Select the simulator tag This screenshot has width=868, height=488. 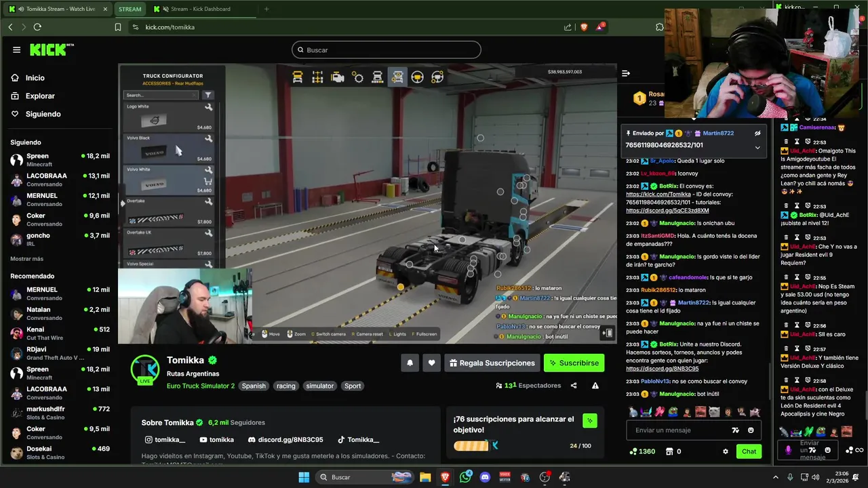click(x=319, y=386)
